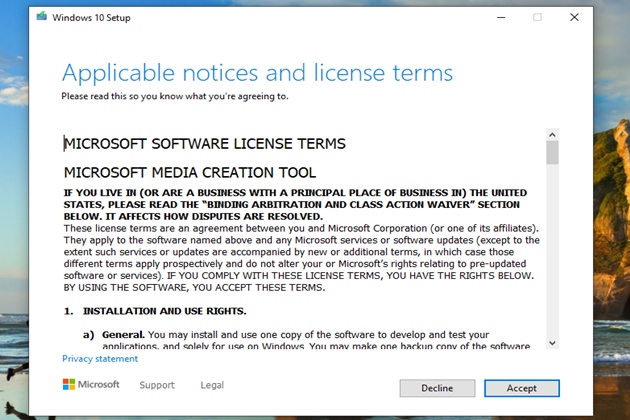The image size is (630, 420).
Task: Click the empty scrollbar track below the thumb
Action: pyautogui.click(x=552, y=250)
